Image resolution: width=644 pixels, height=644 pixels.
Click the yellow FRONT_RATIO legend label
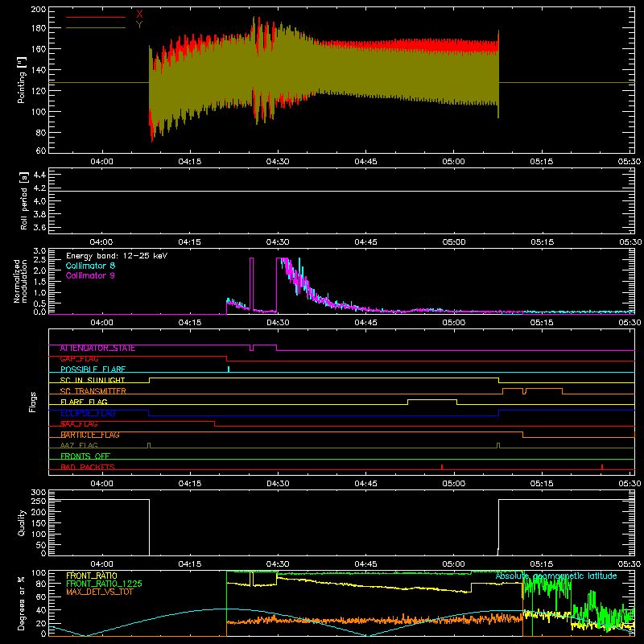[92, 576]
